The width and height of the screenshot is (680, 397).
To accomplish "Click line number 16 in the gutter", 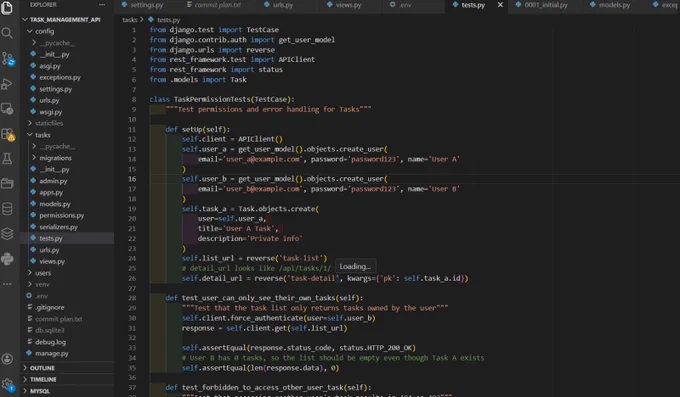I will 132,179.
